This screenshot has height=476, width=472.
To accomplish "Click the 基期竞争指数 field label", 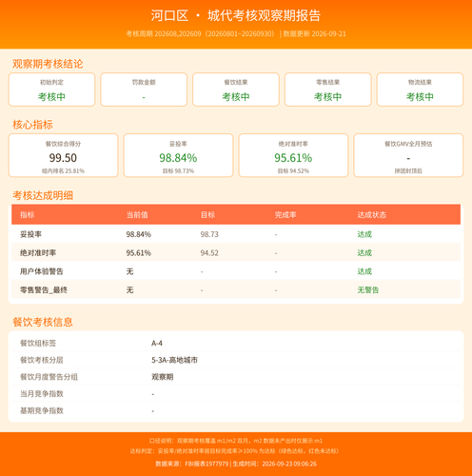I will 42,410.
